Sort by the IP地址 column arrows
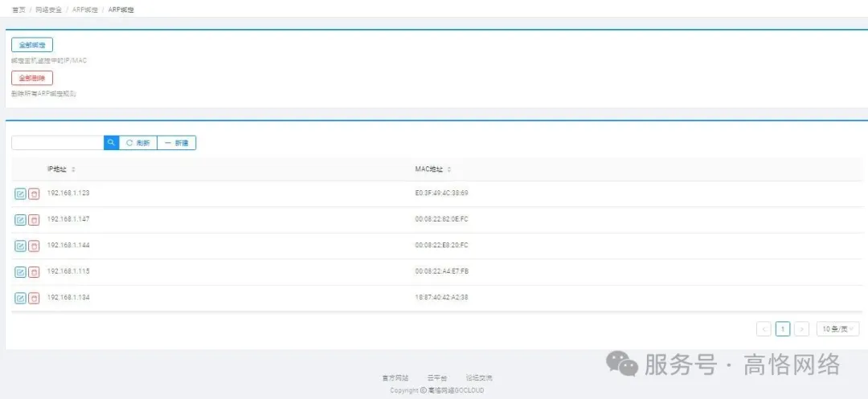 point(74,169)
